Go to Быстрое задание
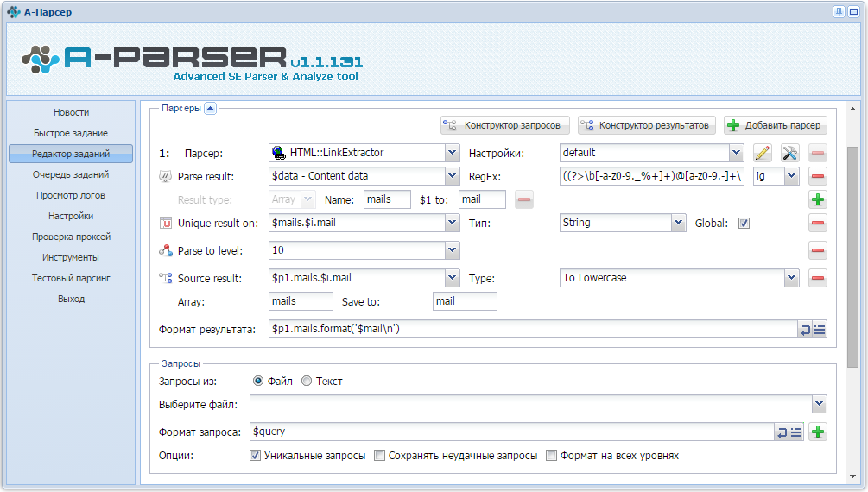The height and width of the screenshot is (492, 868). tap(71, 133)
